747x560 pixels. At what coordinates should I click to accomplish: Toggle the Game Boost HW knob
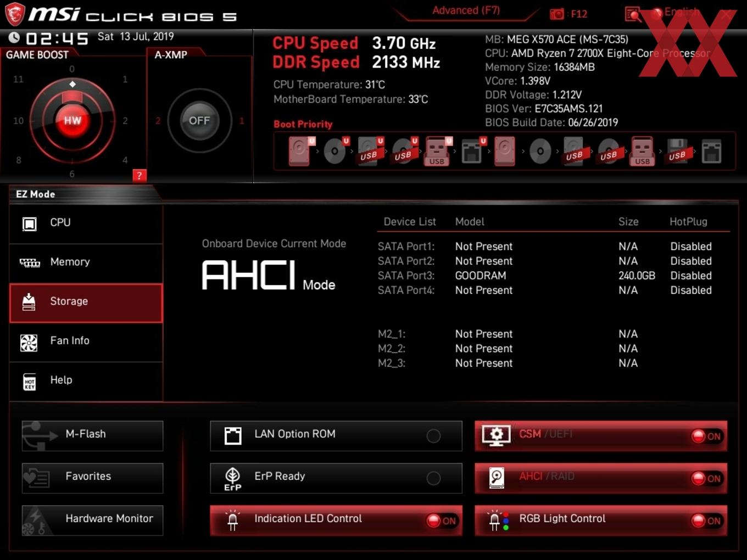click(72, 120)
